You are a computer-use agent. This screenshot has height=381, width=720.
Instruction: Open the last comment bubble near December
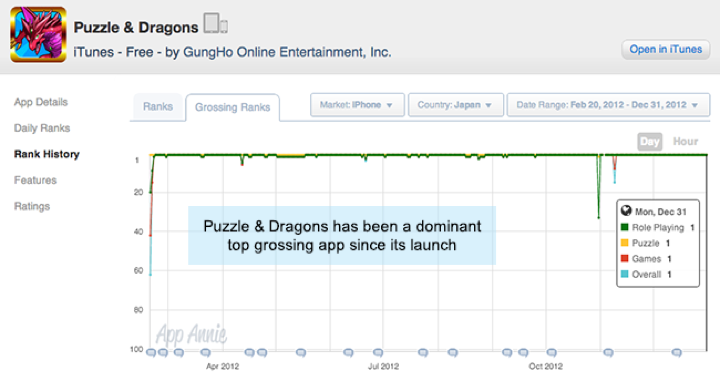[x=676, y=353]
